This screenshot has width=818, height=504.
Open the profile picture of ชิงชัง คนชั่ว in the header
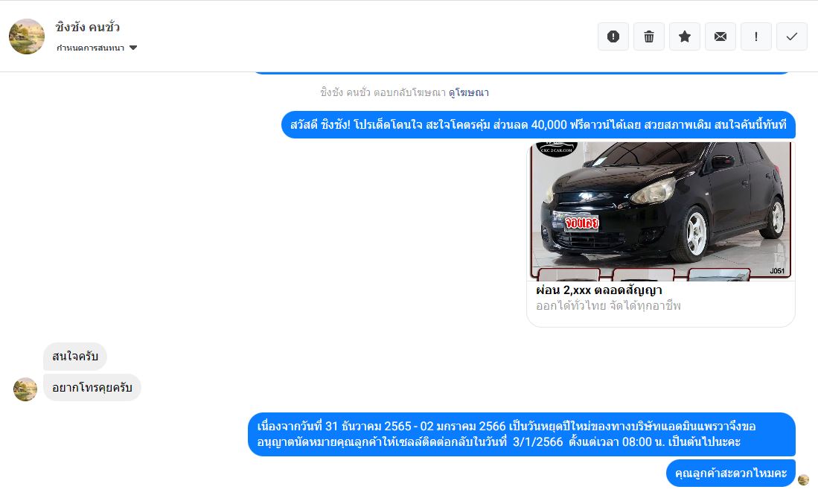pos(27,36)
